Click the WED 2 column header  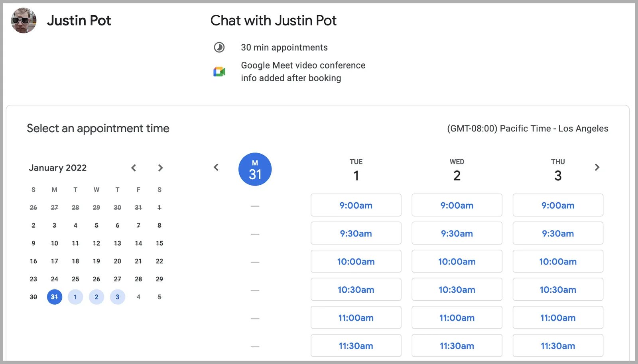457,170
